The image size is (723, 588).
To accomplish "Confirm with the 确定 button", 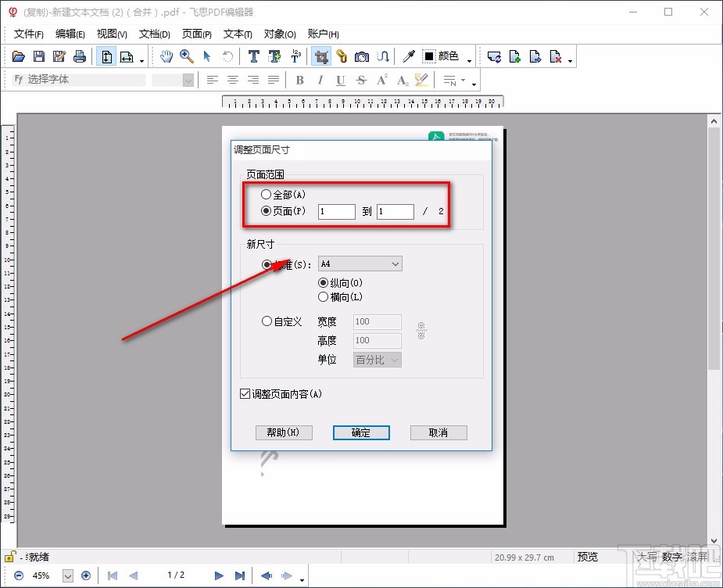I will coord(361,432).
